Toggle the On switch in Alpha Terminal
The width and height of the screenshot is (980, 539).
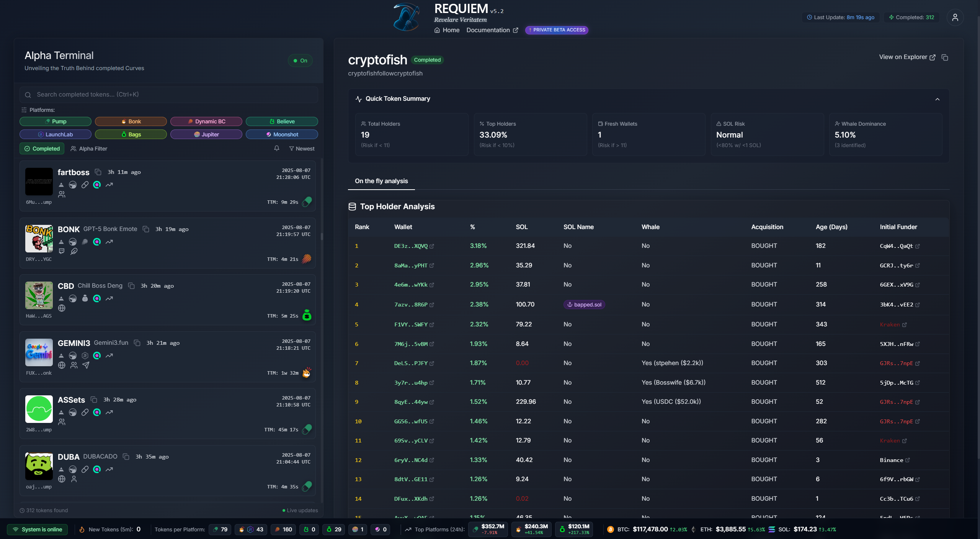300,60
